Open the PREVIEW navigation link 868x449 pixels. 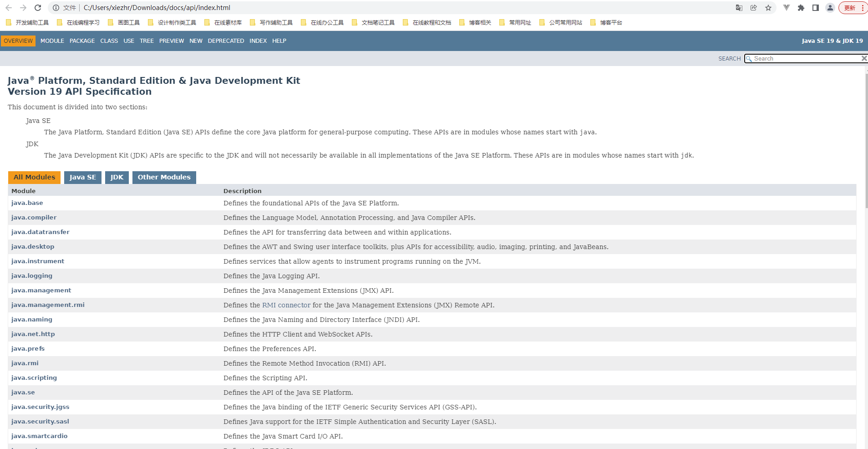point(172,41)
